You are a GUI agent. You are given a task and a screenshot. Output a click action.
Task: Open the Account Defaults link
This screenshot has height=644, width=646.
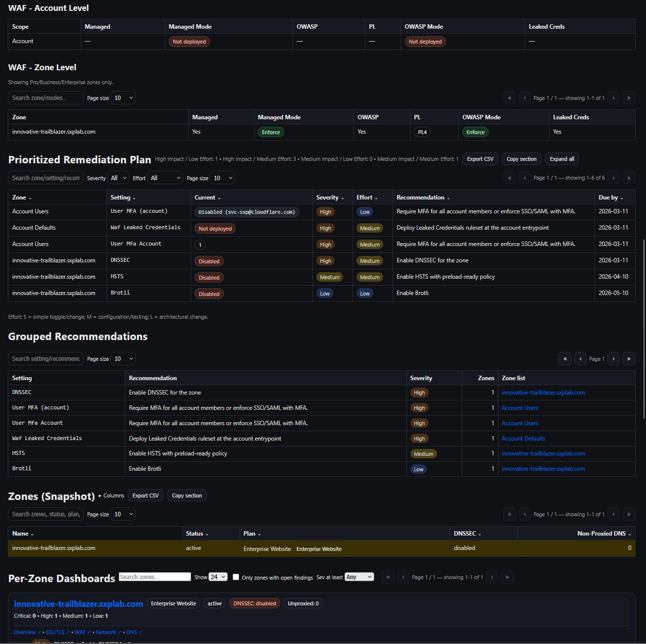[523, 438]
